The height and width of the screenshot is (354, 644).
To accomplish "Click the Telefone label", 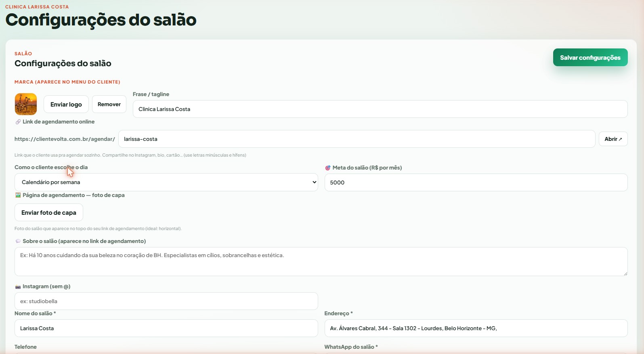I will tap(25, 347).
